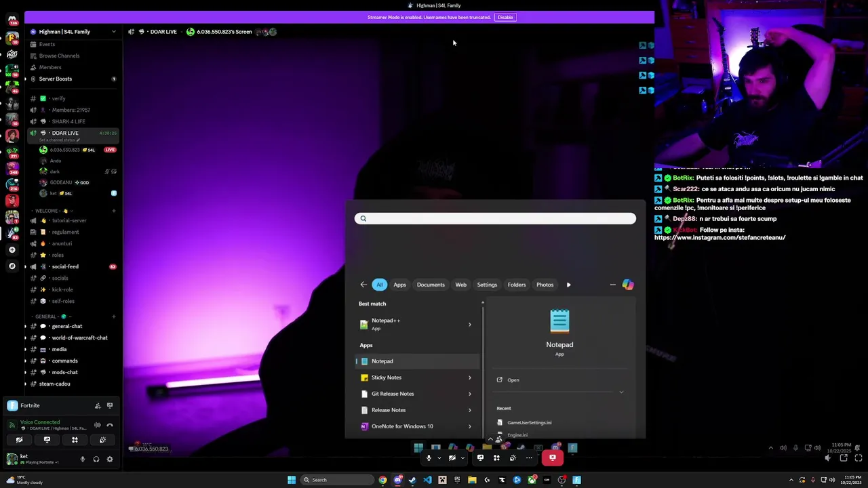Toggle microphone mute beside ket
Image resolution: width=868 pixels, height=488 pixels.
[83, 460]
